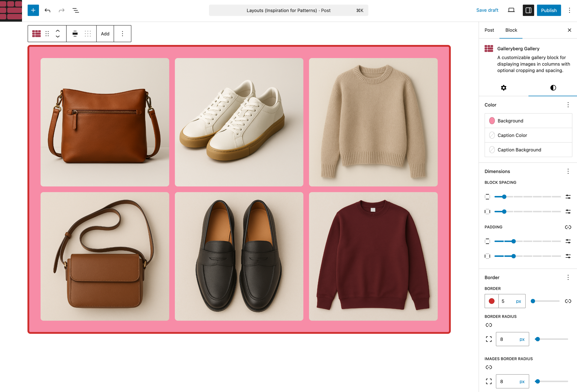Open the Dimensions options menu
Screen dimensions: 577x392
point(568,171)
